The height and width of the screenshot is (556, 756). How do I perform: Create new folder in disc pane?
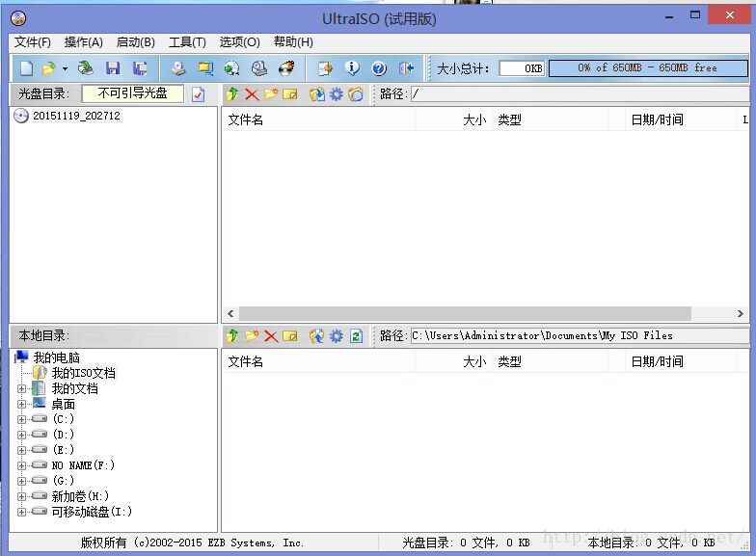271,94
